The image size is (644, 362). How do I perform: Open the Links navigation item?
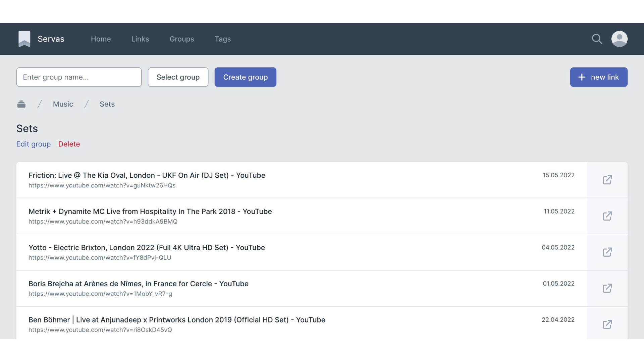[x=140, y=39]
